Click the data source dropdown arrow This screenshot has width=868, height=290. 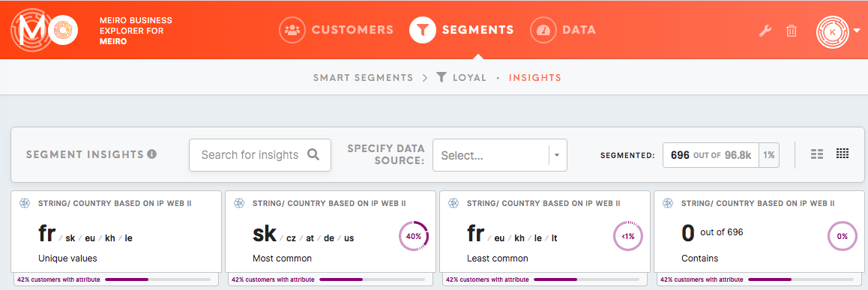(x=558, y=156)
